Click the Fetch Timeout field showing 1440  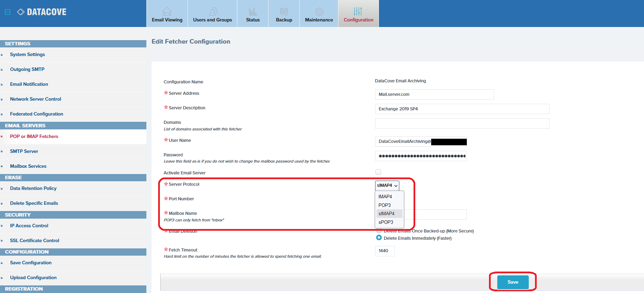[x=385, y=251]
